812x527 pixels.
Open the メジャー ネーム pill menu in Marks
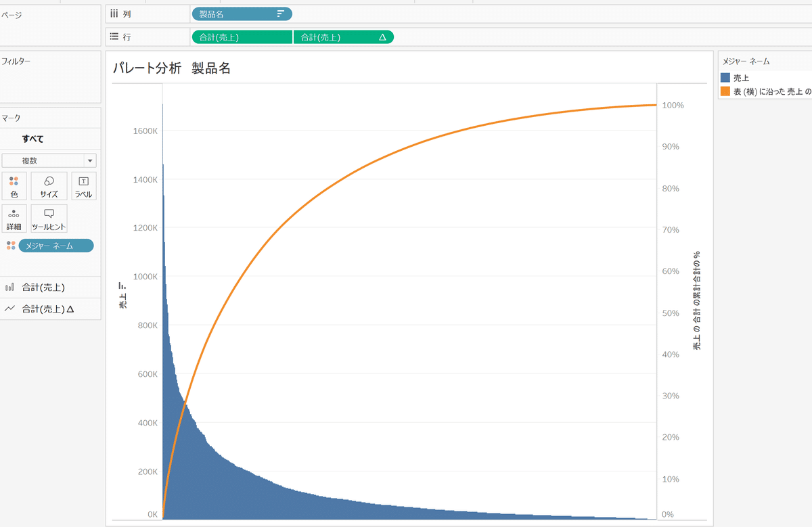point(56,246)
